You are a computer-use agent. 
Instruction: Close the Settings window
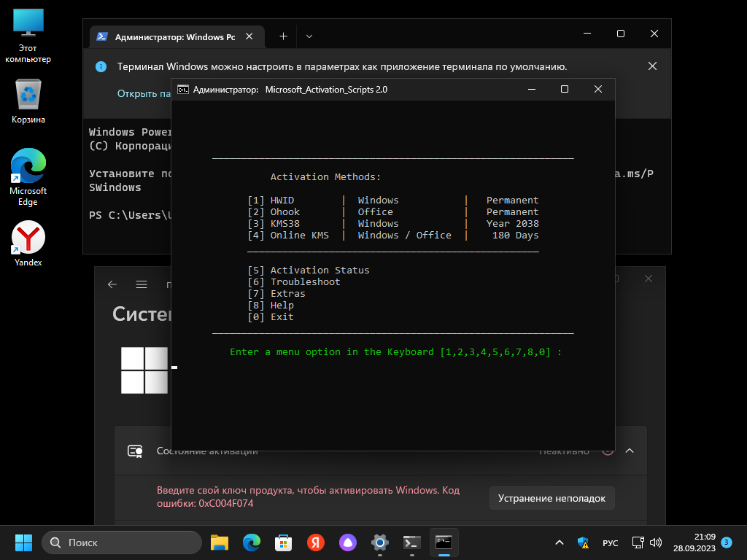pos(649,279)
